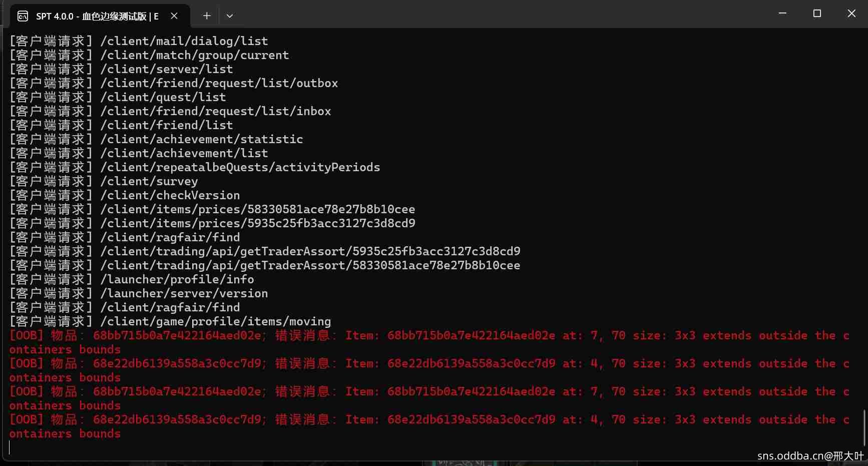Click the terminal icon on the SPT tab
This screenshot has width=868, height=466.
point(23,16)
